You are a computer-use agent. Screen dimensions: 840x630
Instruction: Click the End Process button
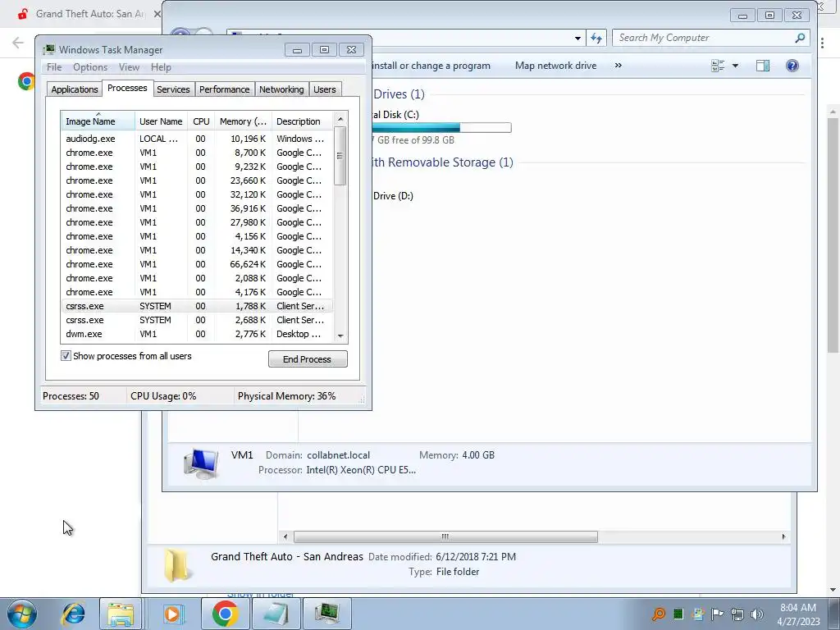tap(308, 359)
